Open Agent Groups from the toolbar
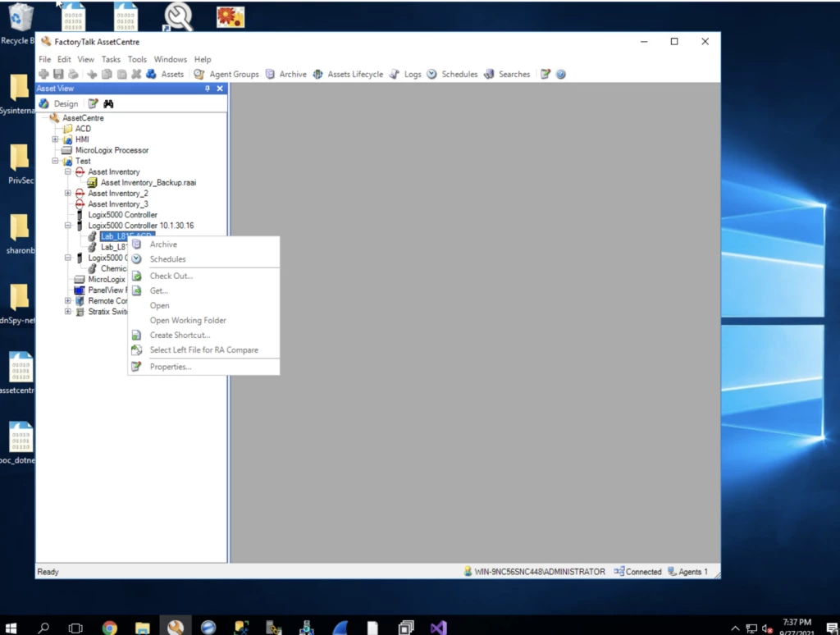Screen dimensions: 840x635 226,74
